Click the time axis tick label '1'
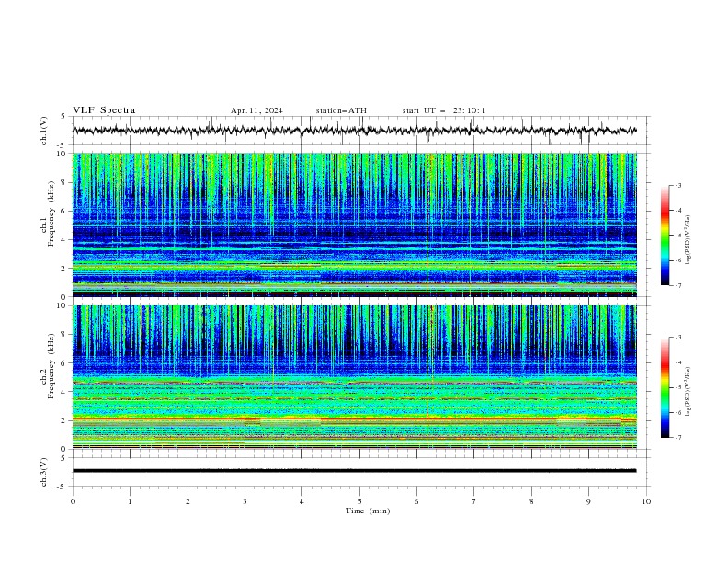The width and height of the screenshot is (728, 563). point(130,501)
